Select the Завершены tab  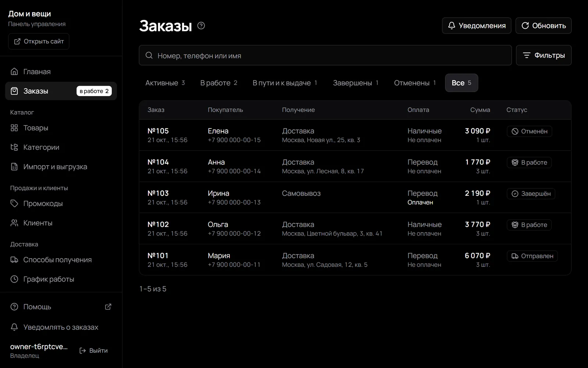(x=355, y=83)
